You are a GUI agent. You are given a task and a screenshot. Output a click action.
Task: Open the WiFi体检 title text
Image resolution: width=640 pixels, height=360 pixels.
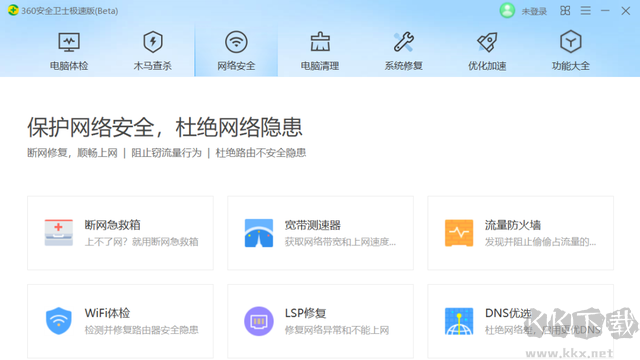[x=107, y=313]
